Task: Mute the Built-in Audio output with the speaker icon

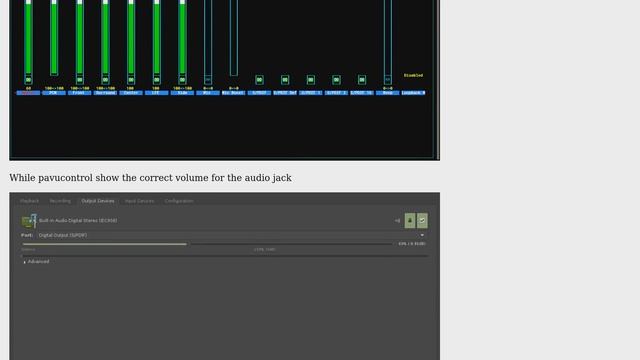Action: point(397,221)
